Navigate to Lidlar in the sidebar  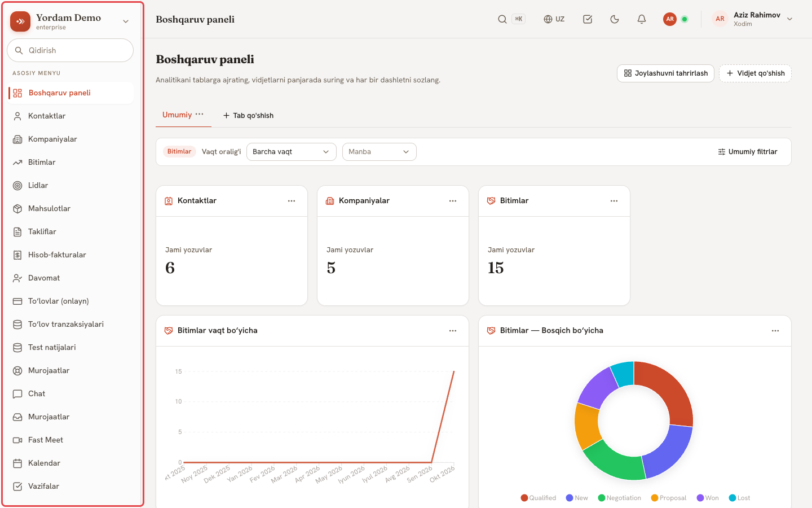70,185
